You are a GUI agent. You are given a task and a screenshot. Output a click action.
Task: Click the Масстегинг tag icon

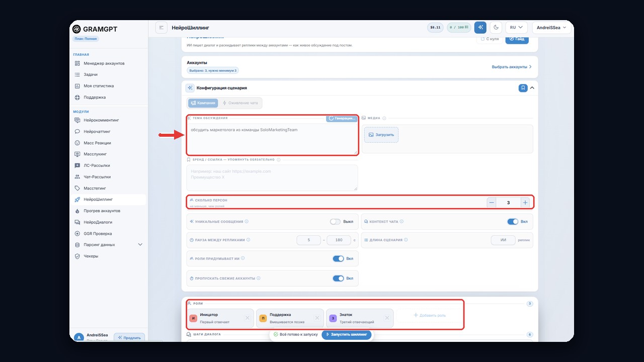tap(77, 188)
